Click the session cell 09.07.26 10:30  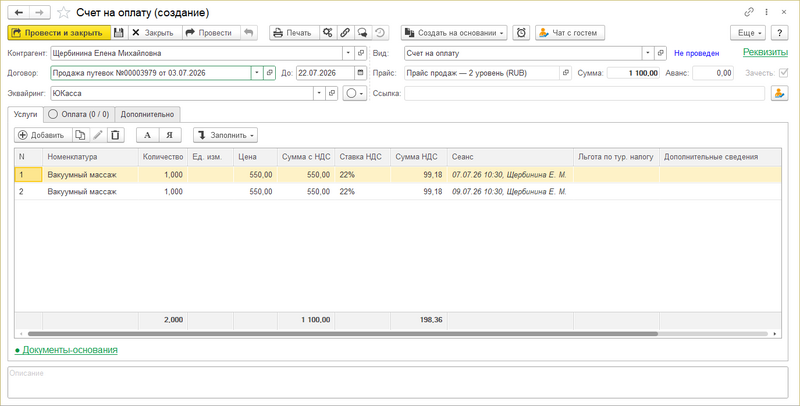point(510,192)
